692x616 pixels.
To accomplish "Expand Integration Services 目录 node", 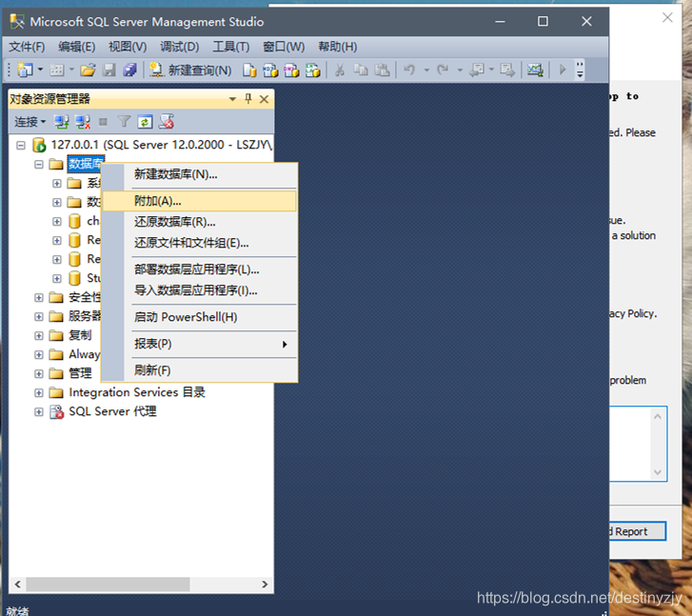I will [x=39, y=392].
